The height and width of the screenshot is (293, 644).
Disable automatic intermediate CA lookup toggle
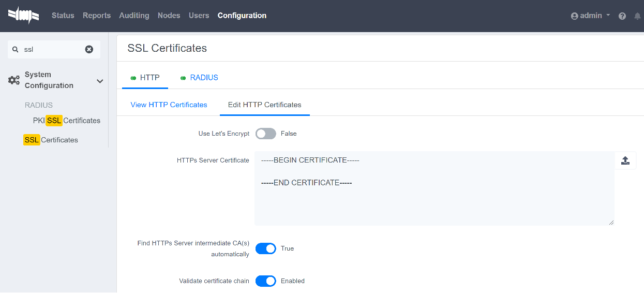(266, 248)
